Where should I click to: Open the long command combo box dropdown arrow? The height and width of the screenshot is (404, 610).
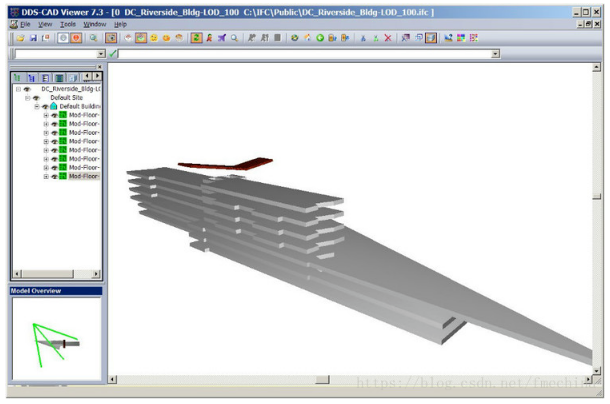pyautogui.click(x=495, y=54)
